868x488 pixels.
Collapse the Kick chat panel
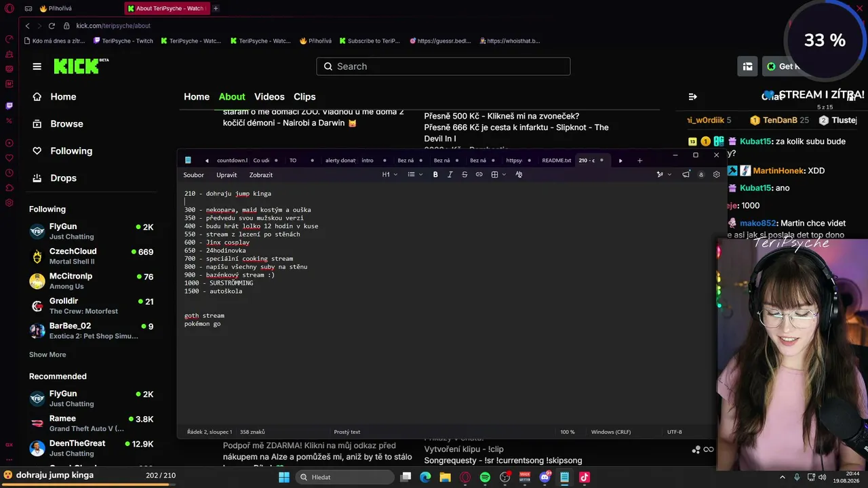[692, 97]
